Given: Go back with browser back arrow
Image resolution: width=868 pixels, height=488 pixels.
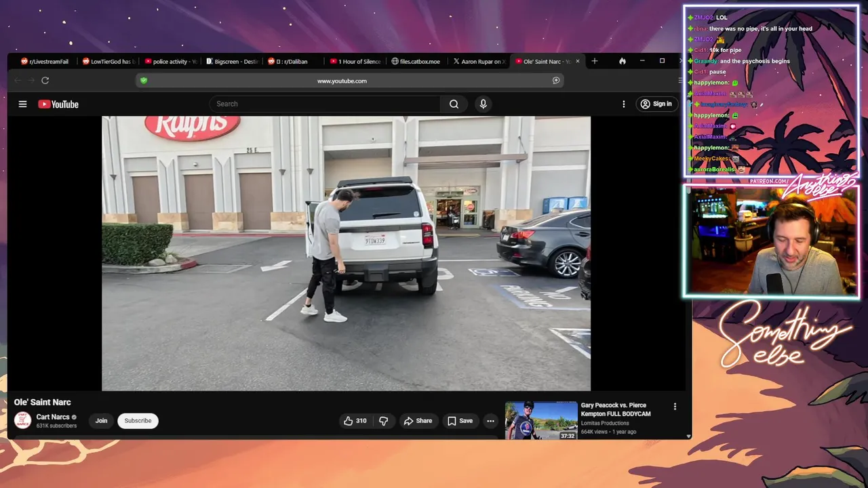Looking at the screenshot, I should pos(18,81).
